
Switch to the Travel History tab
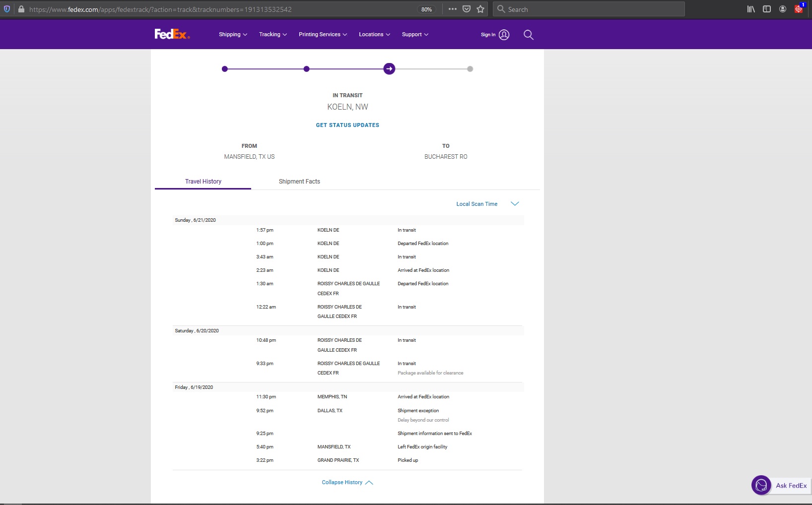[203, 182]
